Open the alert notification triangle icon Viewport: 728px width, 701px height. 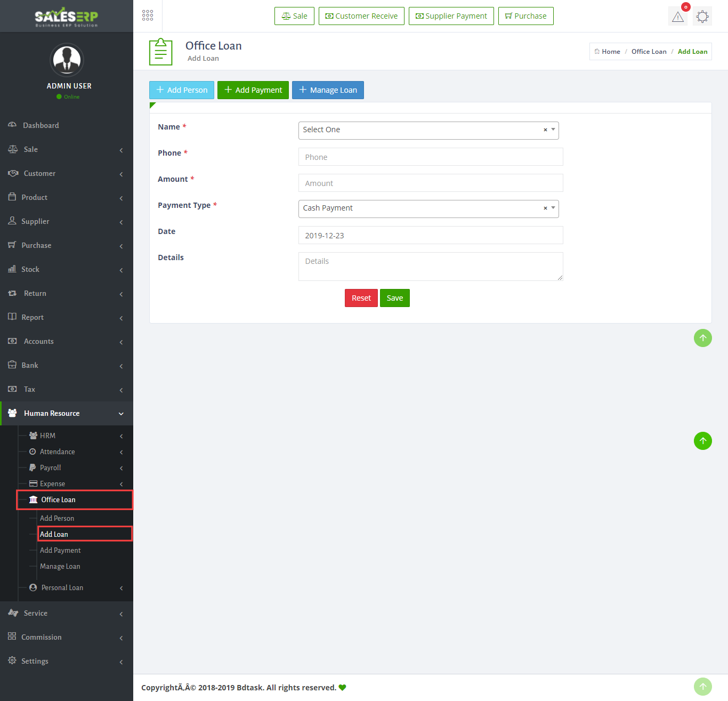677,17
